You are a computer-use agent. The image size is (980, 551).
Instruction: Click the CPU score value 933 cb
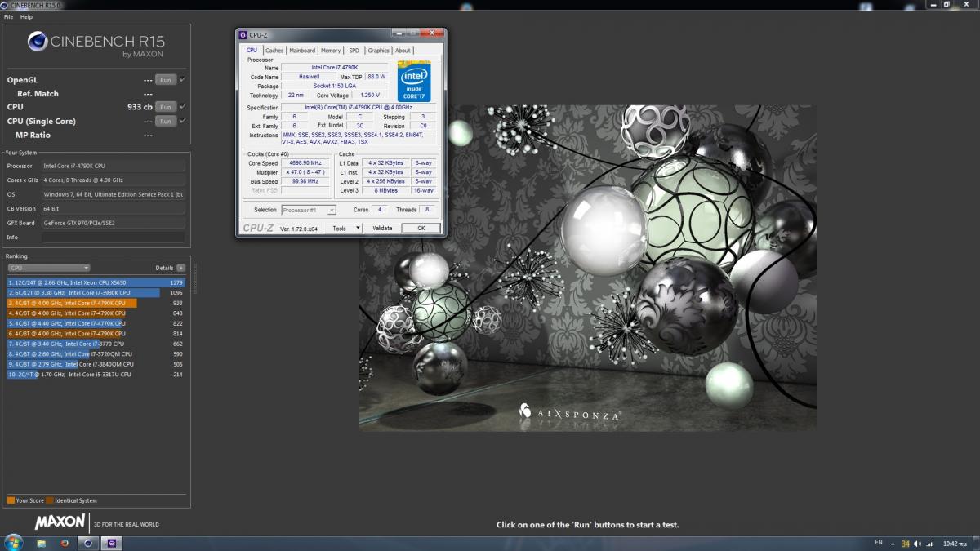point(140,107)
